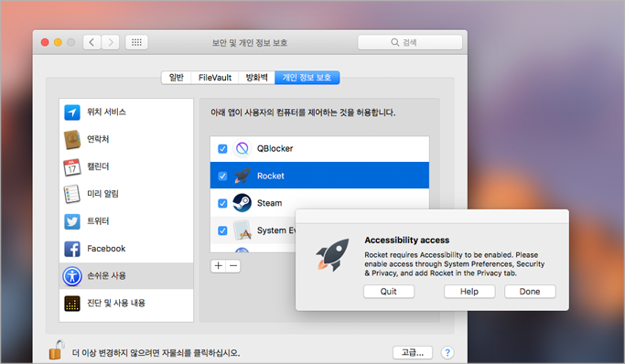Viewport: 625px width, 364px height.
Task: Click the Rocket icon in Accessibility dialog
Action: click(x=333, y=255)
